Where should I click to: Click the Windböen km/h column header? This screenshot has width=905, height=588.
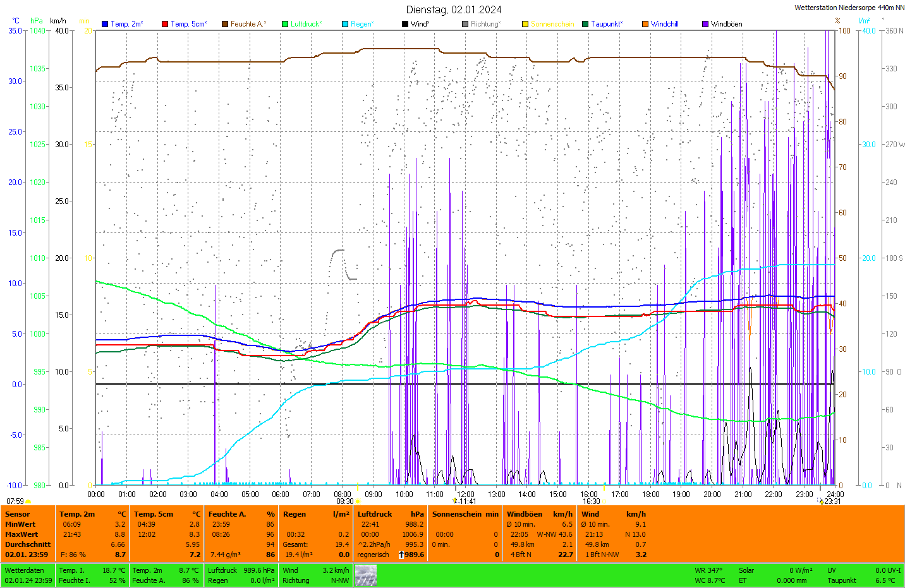point(539,514)
